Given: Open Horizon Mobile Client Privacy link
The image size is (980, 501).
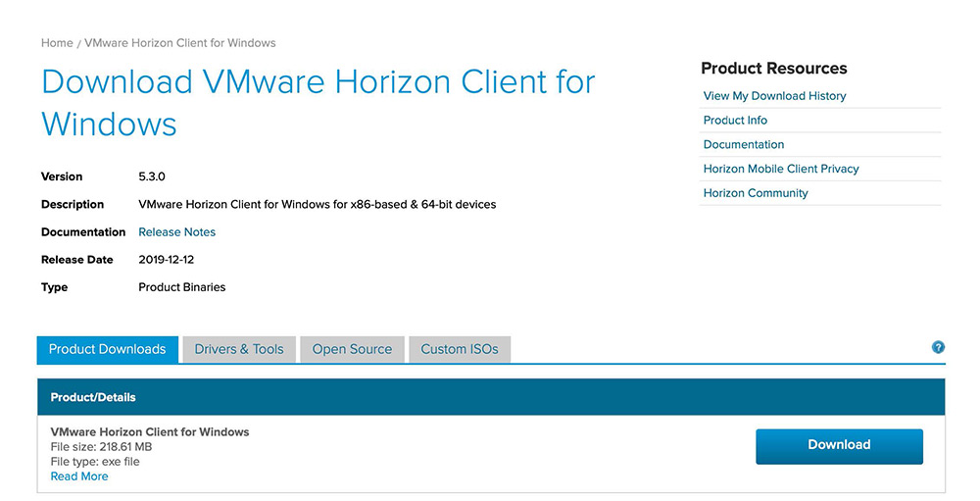Looking at the screenshot, I should coord(781,169).
